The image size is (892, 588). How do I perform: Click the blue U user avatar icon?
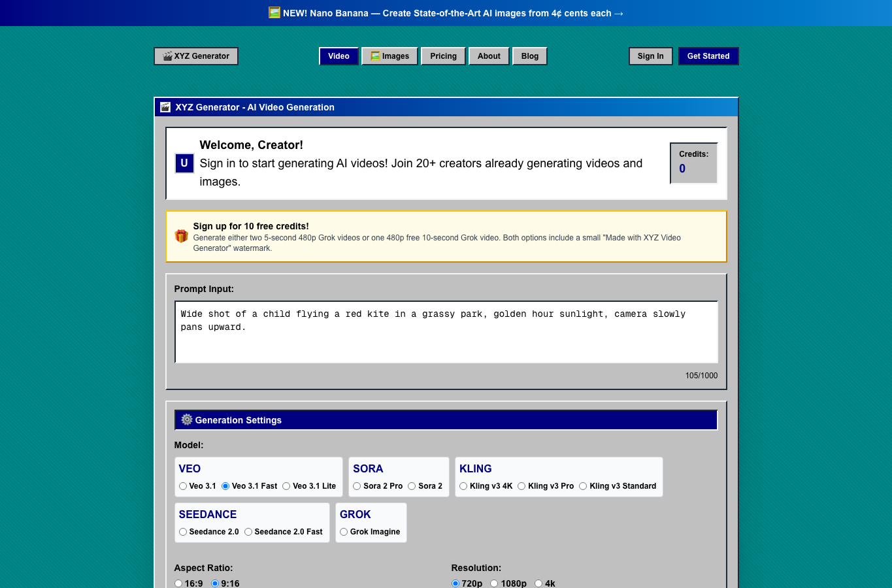[x=184, y=163]
